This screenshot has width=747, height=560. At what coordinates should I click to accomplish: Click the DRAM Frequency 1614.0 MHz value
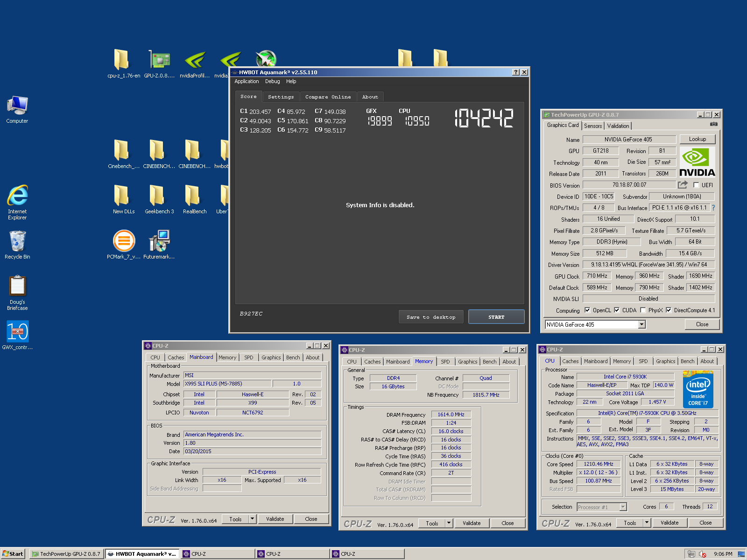click(x=451, y=414)
